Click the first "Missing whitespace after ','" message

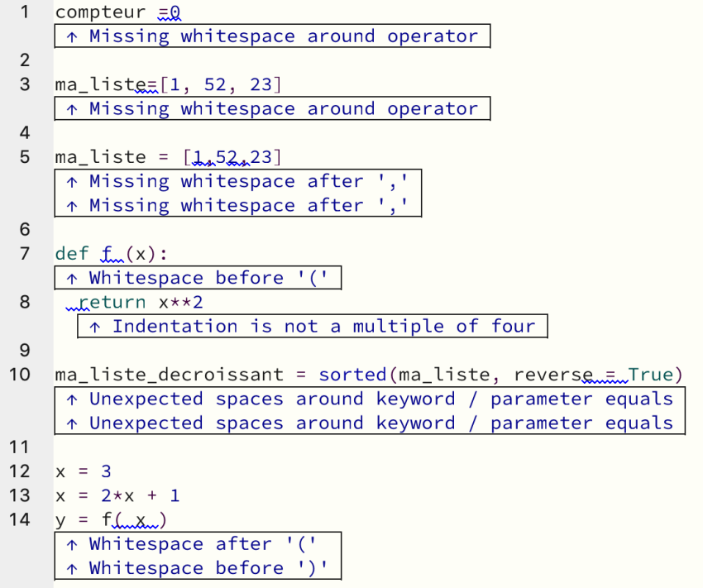point(237,182)
